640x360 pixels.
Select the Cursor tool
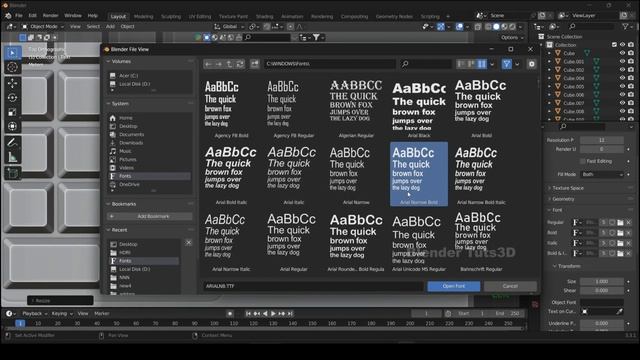[x=12, y=67]
